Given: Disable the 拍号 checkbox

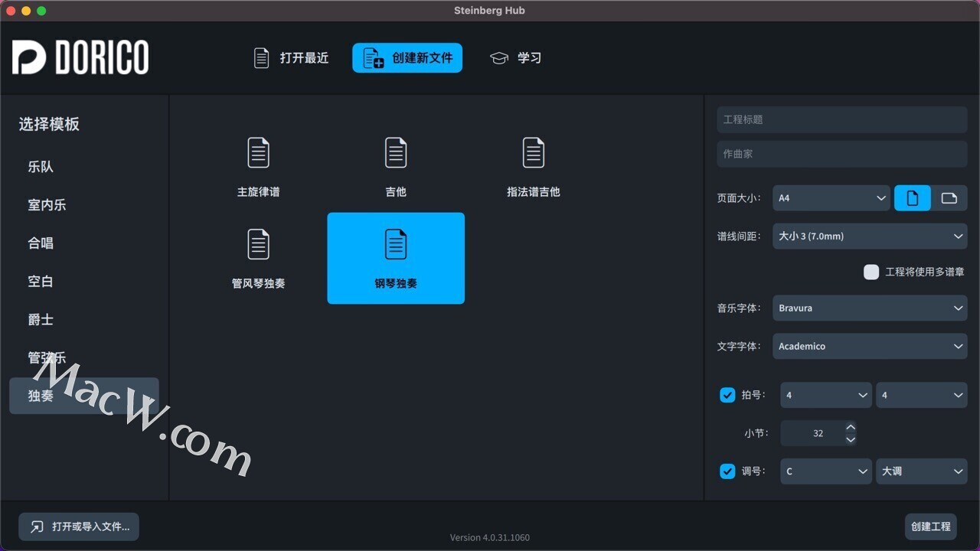Looking at the screenshot, I should tap(727, 395).
